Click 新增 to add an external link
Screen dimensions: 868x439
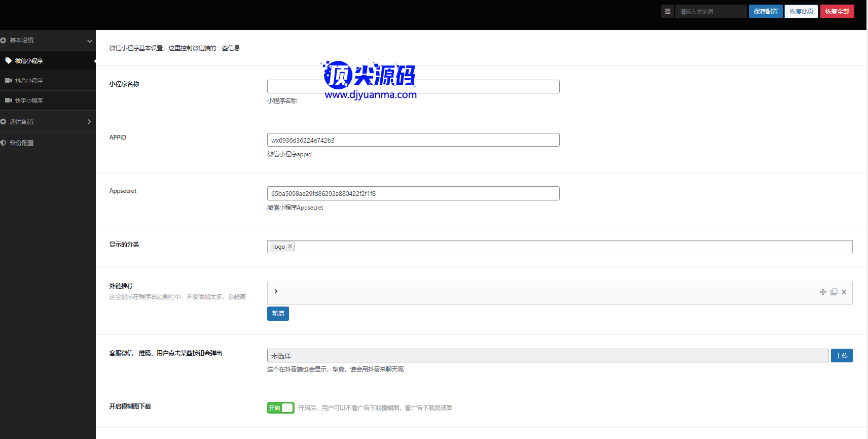tap(278, 314)
